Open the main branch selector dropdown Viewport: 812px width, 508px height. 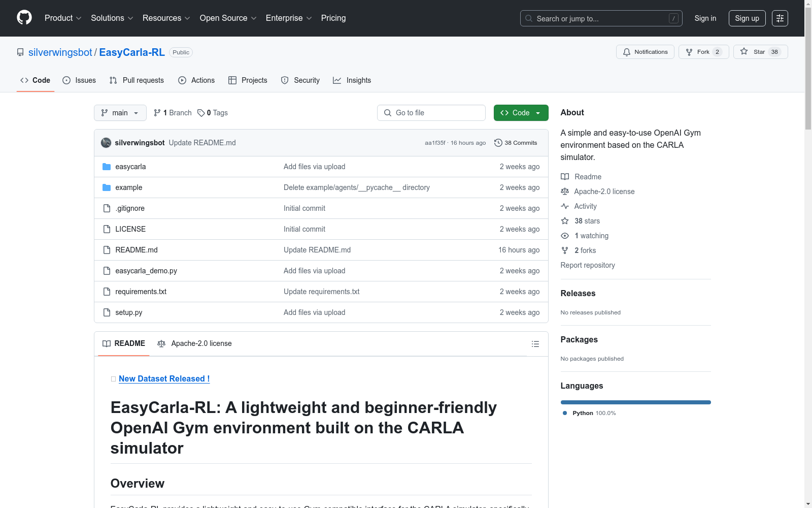point(120,113)
